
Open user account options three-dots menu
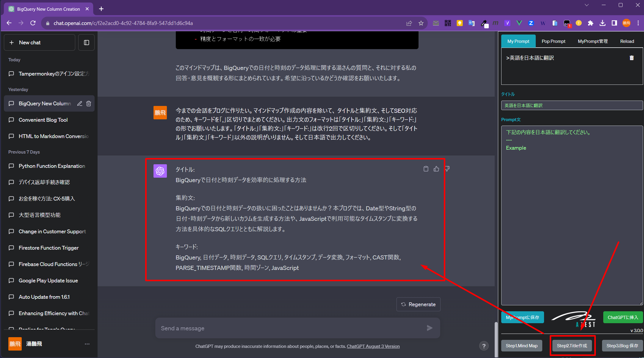click(87, 344)
